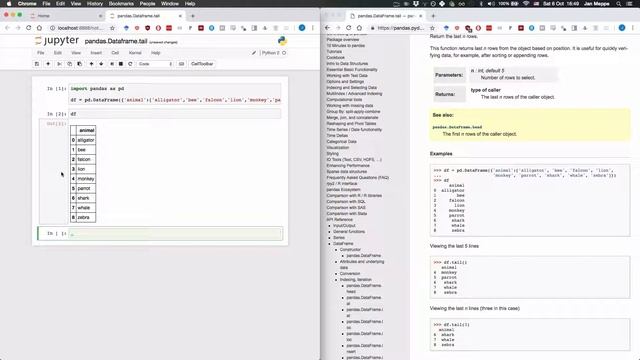Screen dimensions: 640x360
Task: Open the Jupyter Help menu
Action: click(x=156, y=53)
